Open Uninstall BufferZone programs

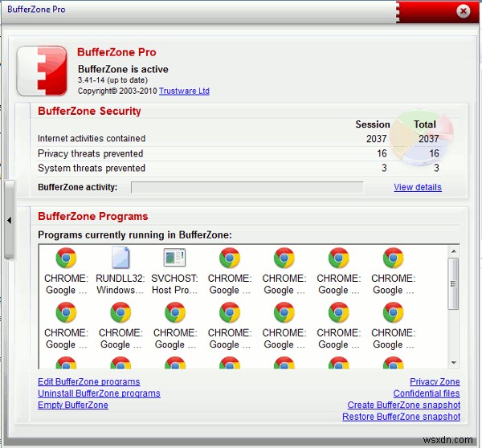[99, 393]
